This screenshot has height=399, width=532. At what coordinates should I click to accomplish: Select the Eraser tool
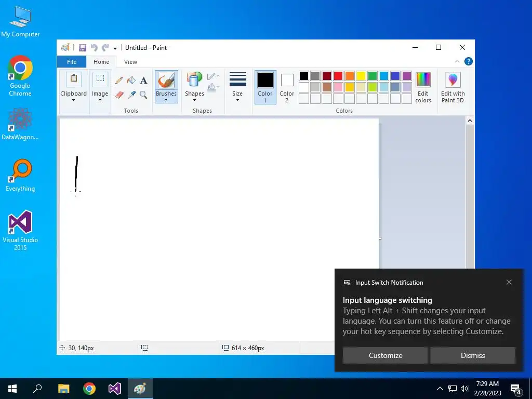point(119,95)
